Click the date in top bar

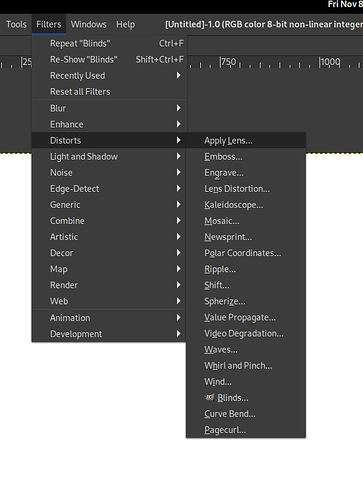tap(345, 4)
